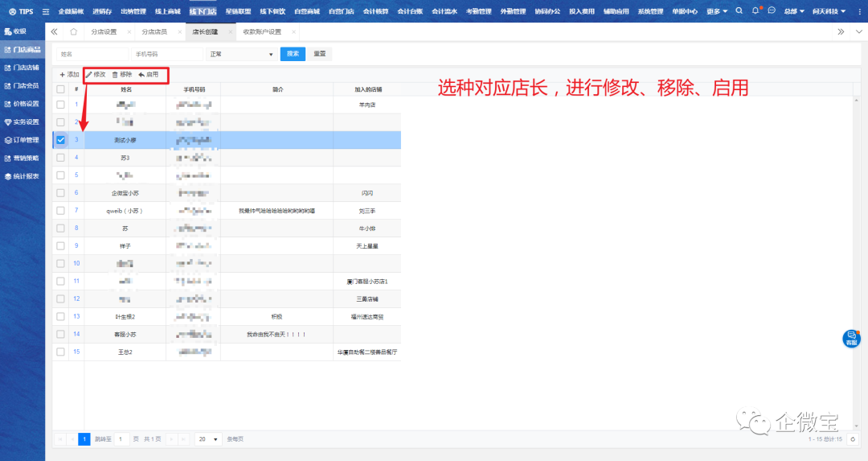Click the 重置 reset button
This screenshot has height=461, width=868.
tap(320, 54)
